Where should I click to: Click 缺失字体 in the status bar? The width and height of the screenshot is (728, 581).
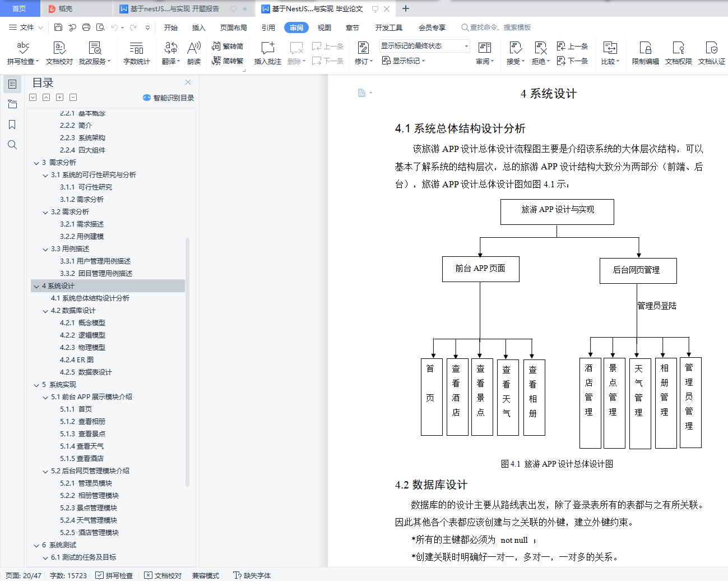(252, 575)
